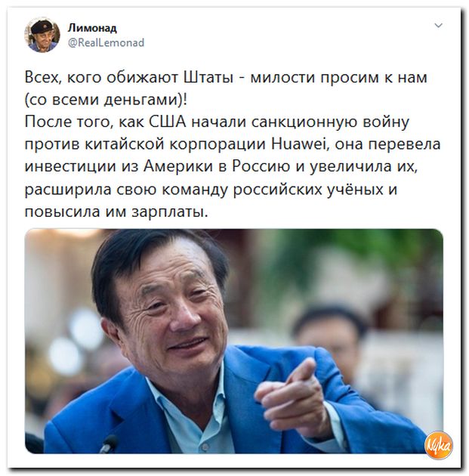Click the text line starting После того
This screenshot has height=476, width=469.
[x=217, y=122]
